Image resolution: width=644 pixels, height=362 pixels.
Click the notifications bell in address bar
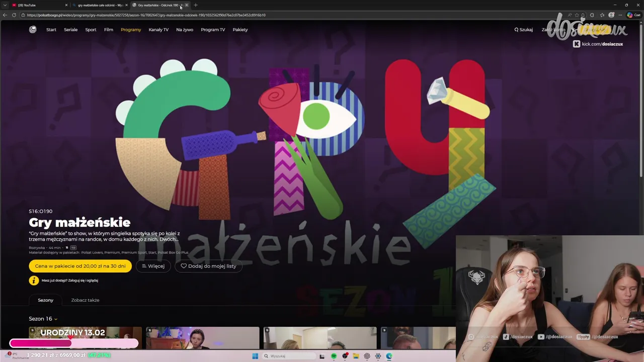(583, 15)
